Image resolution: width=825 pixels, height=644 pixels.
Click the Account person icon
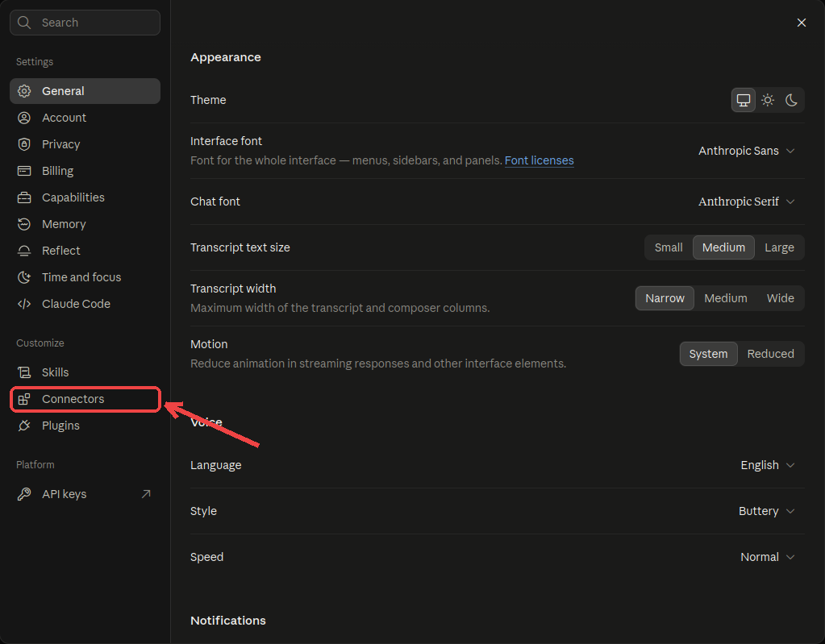click(24, 118)
